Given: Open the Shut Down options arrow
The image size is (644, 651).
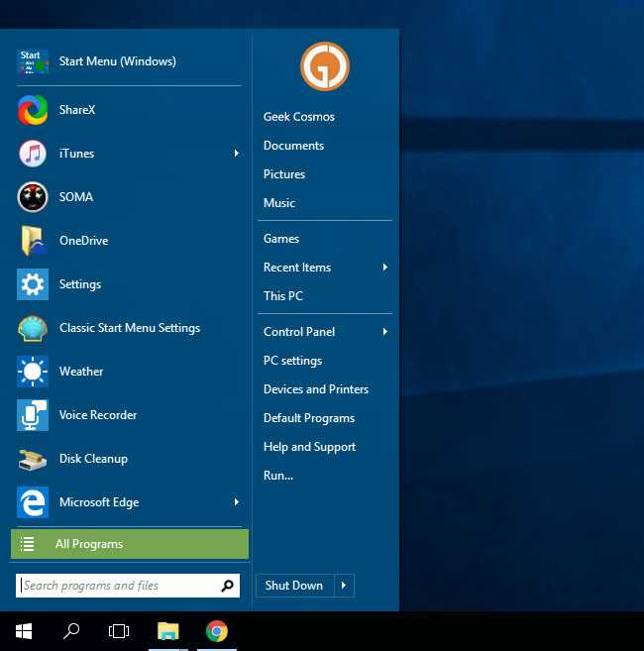Looking at the screenshot, I should pyautogui.click(x=344, y=585).
